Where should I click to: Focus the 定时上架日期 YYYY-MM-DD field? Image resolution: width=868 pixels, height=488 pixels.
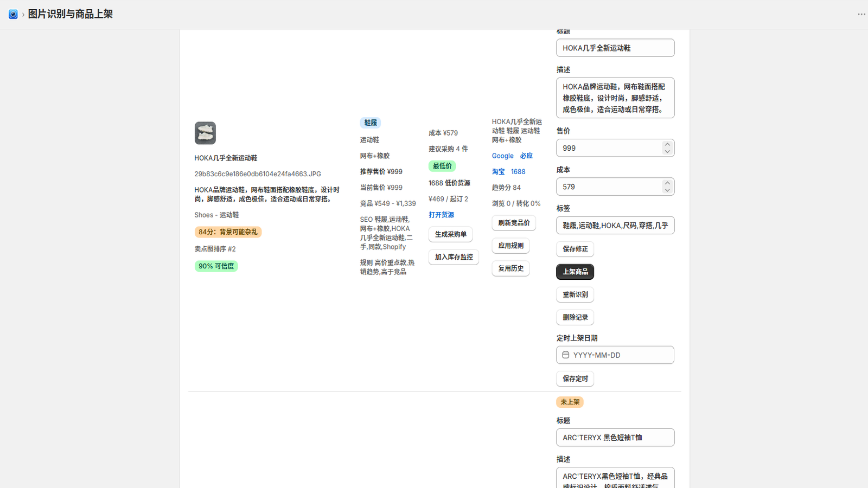click(615, 355)
